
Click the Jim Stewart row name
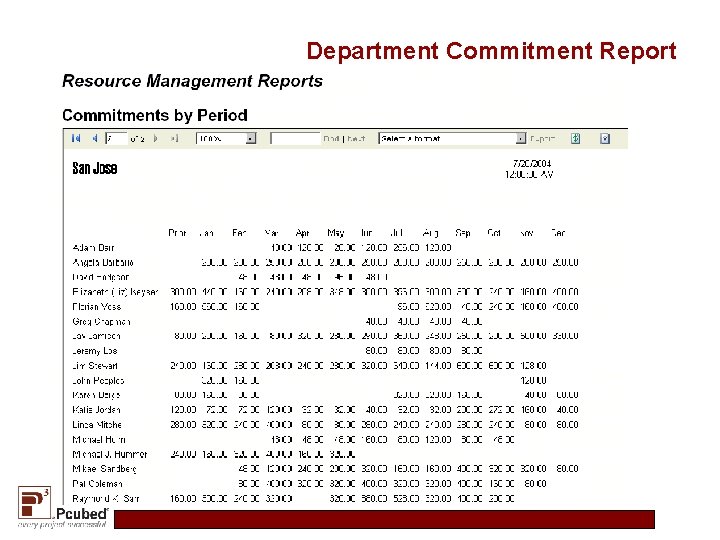pos(95,366)
